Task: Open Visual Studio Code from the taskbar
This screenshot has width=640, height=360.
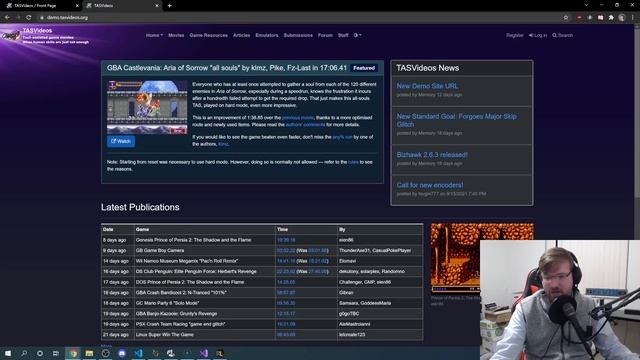Action: point(138,353)
